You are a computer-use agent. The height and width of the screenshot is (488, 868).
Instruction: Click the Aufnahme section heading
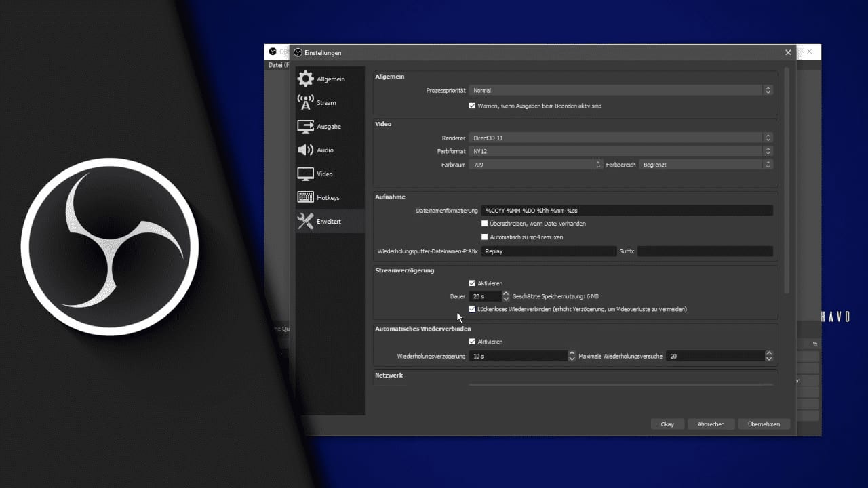[390, 197]
